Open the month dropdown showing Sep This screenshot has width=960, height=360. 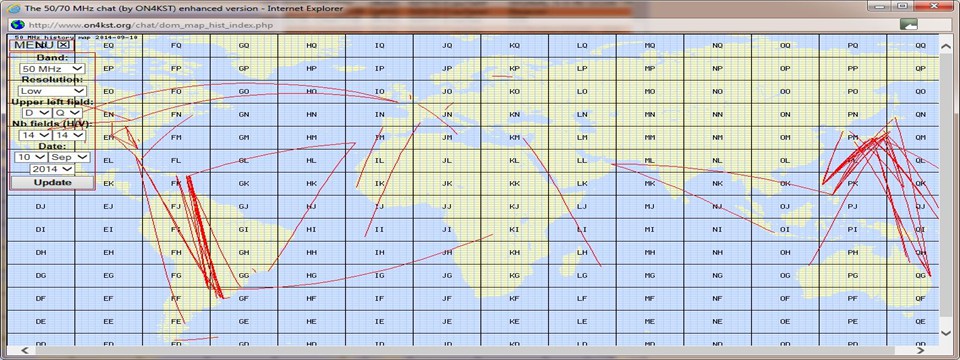click(x=69, y=157)
